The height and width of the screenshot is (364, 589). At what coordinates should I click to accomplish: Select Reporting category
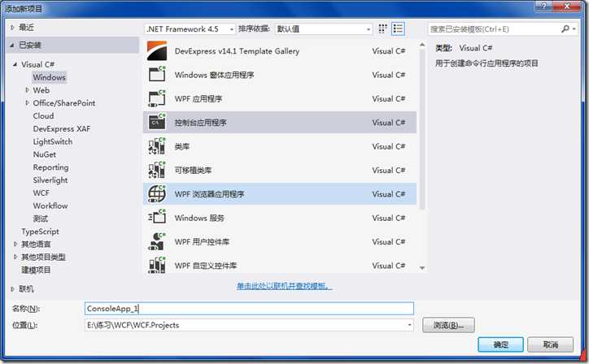click(x=50, y=167)
